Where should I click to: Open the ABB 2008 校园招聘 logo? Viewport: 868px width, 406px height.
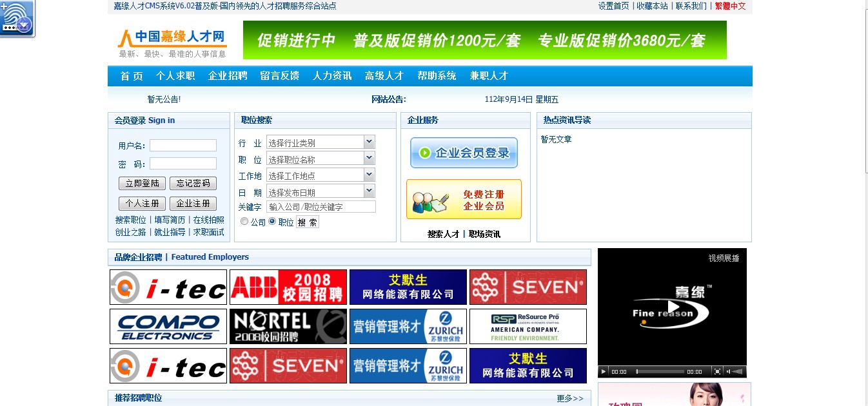(x=288, y=287)
